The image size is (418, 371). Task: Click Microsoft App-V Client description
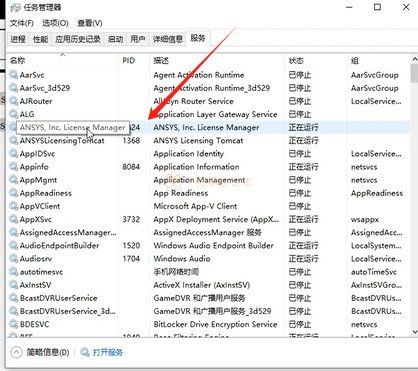click(195, 206)
